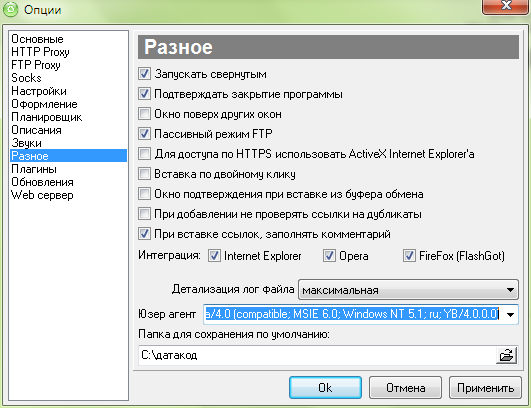Uncheck Запускать свернутым checkbox
Image resolution: width=531 pixels, height=408 pixels.
[144, 74]
